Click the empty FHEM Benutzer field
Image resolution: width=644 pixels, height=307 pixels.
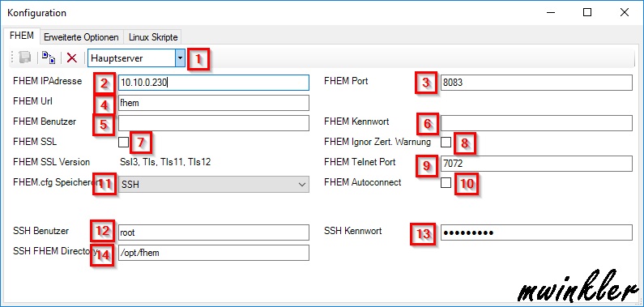pos(214,122)
